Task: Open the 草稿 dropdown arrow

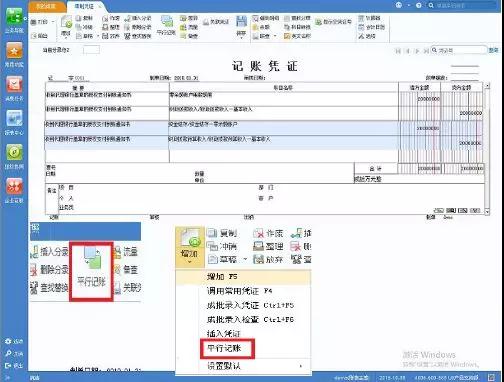Action: tap(246, 259)
